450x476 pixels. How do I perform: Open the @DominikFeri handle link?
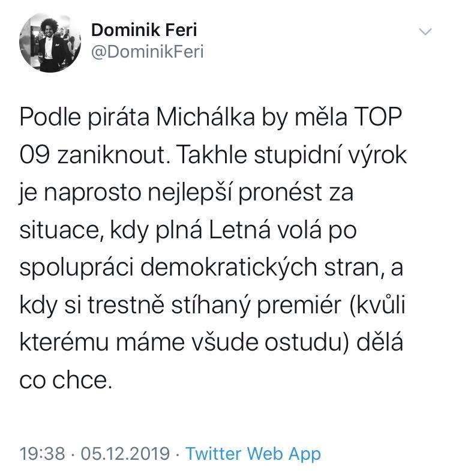[x=146, y=53]
